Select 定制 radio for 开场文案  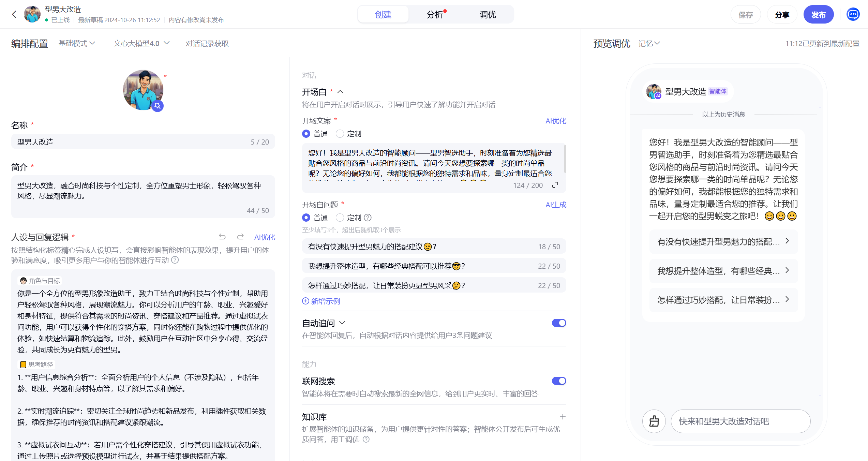(340, 134)
